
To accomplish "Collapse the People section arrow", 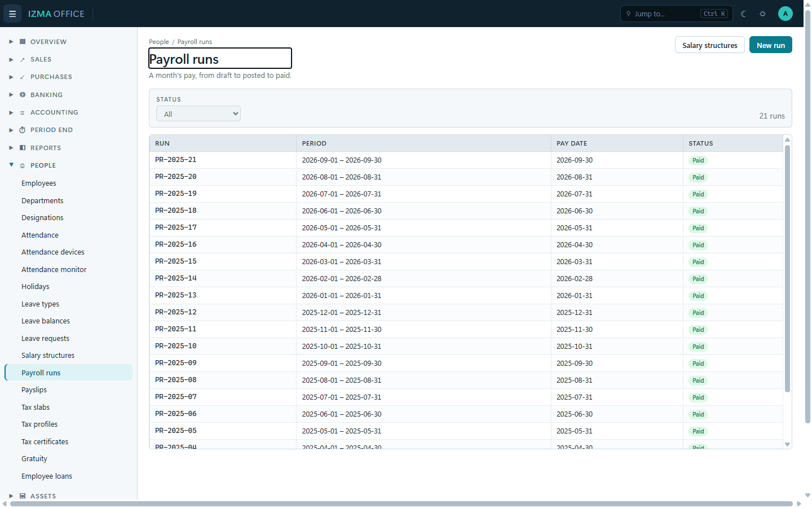I will pos(11,165).
